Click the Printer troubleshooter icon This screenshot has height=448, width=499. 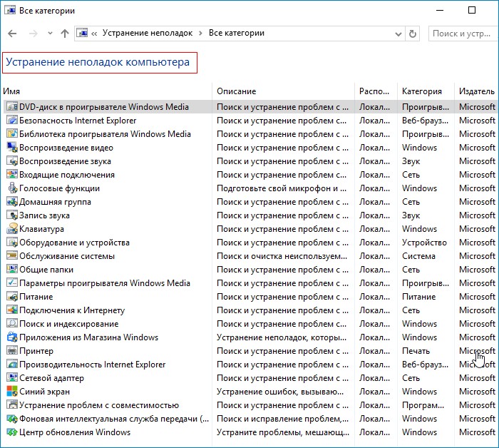click(12, 351)
